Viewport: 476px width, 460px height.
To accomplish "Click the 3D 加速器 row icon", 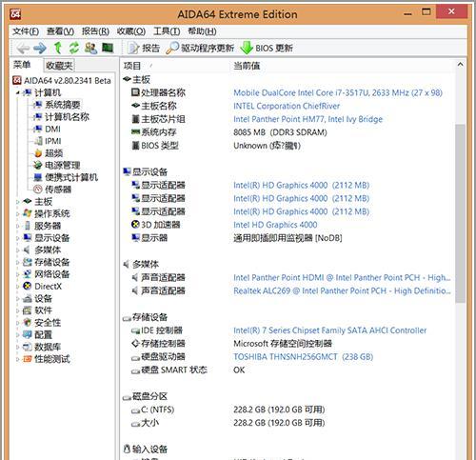I will pos(135,225).
